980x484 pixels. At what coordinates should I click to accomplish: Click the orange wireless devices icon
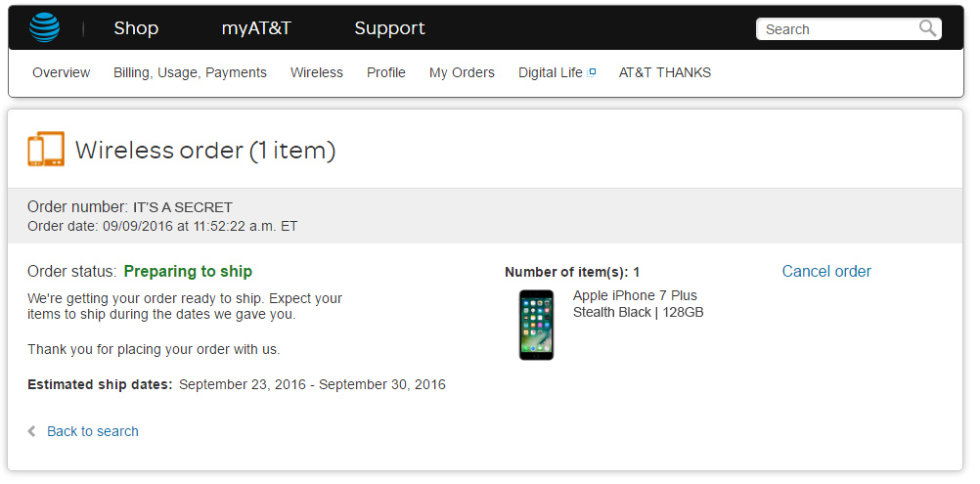coord(46,150)
